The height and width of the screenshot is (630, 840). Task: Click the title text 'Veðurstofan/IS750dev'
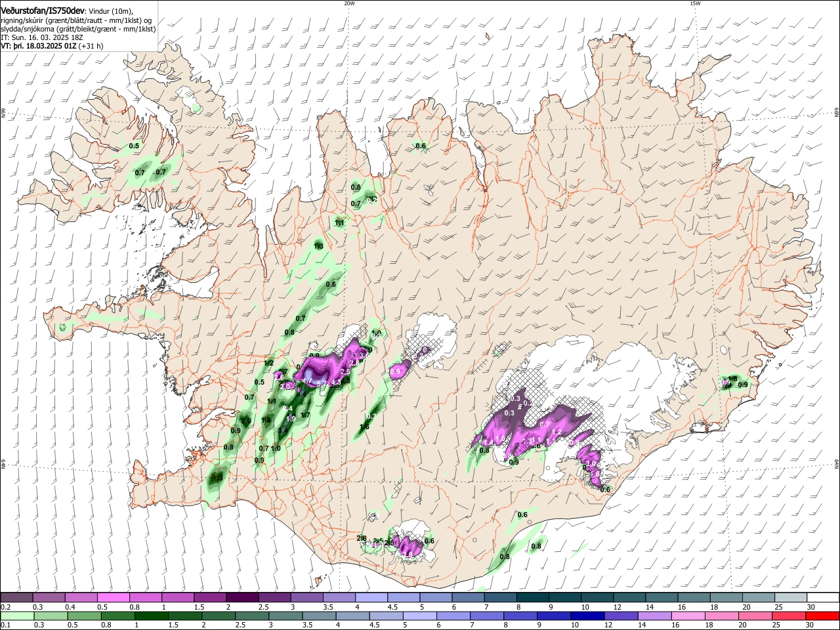click(43, 11)
